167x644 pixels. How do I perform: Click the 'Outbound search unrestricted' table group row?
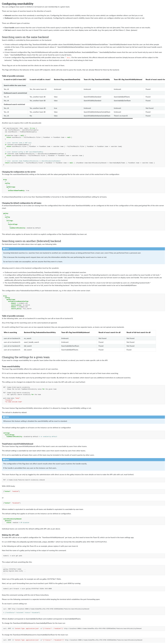tap(83, 93)
